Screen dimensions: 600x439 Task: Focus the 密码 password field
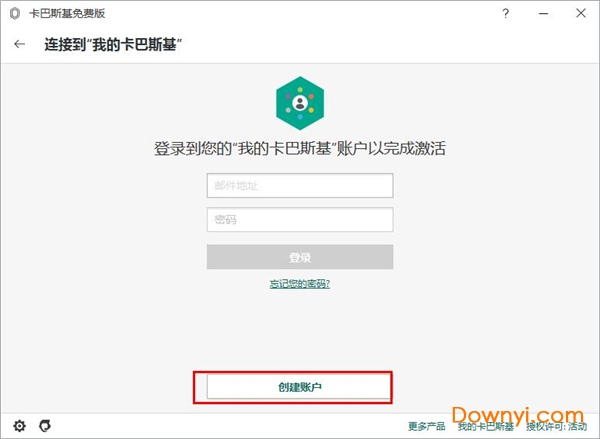click(300, 220)
